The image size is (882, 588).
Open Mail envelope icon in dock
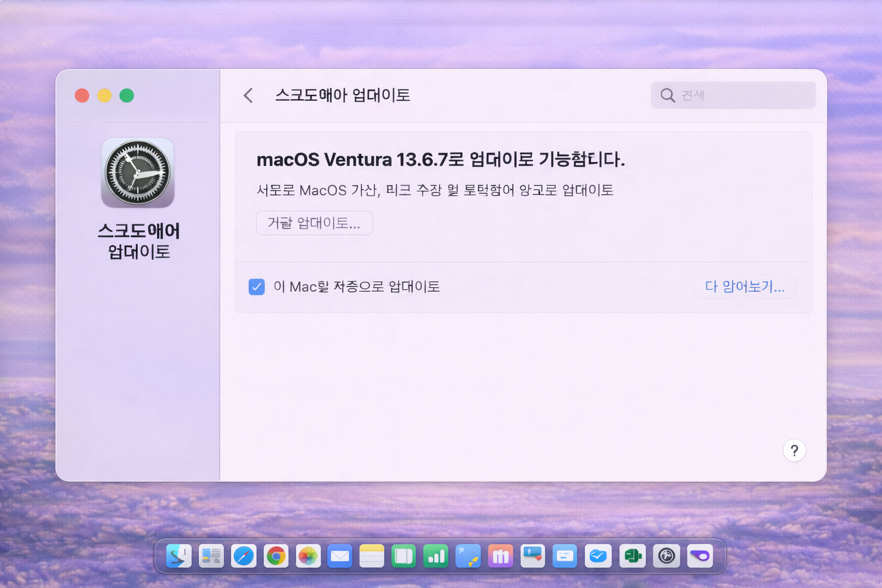click(340, 556)
